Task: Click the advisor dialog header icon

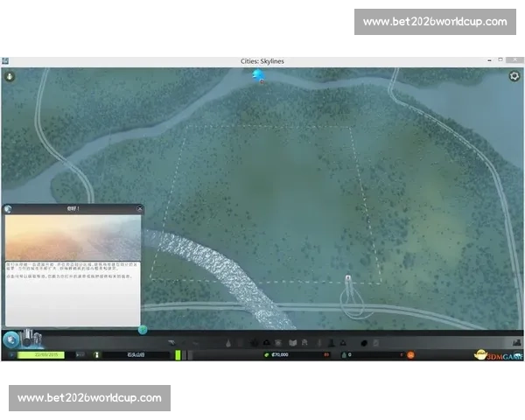Action: tap(8, 209)
